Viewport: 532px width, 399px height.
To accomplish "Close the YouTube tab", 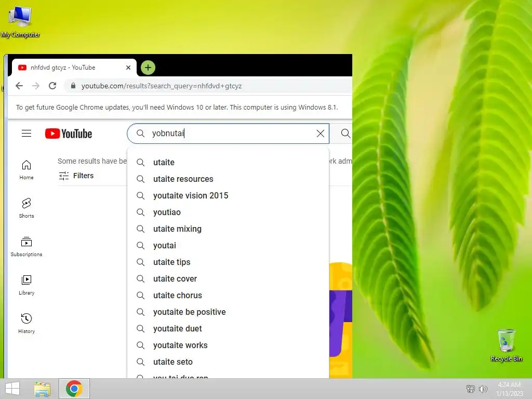I will click(x=128, y=68).
